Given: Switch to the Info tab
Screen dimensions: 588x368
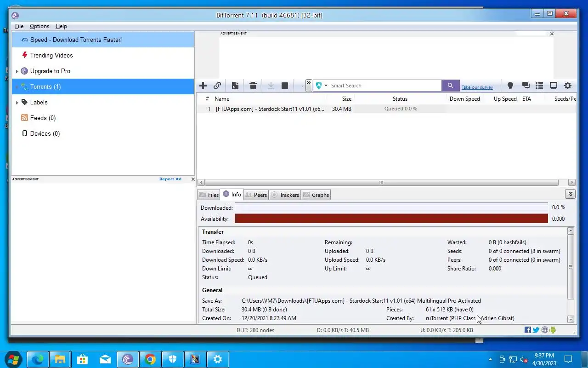Looking at the screenshot, I should 232,195.
